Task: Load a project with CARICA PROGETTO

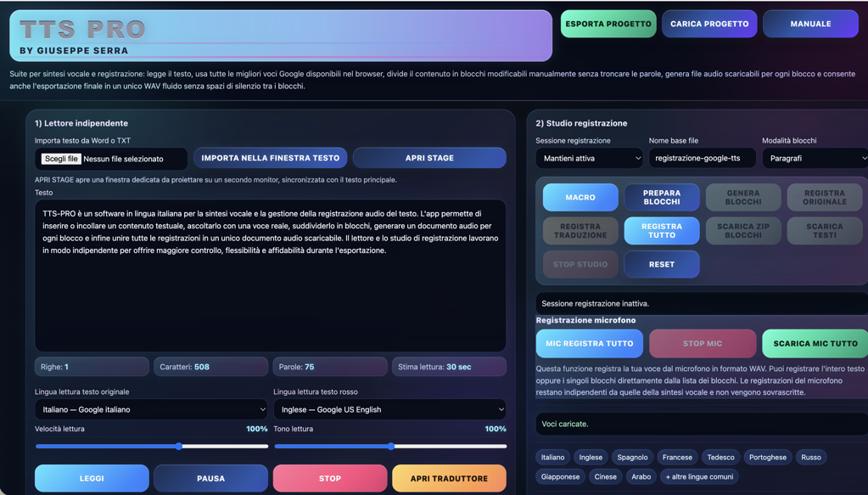Action: pyautogui.click(x=709, y=24)
